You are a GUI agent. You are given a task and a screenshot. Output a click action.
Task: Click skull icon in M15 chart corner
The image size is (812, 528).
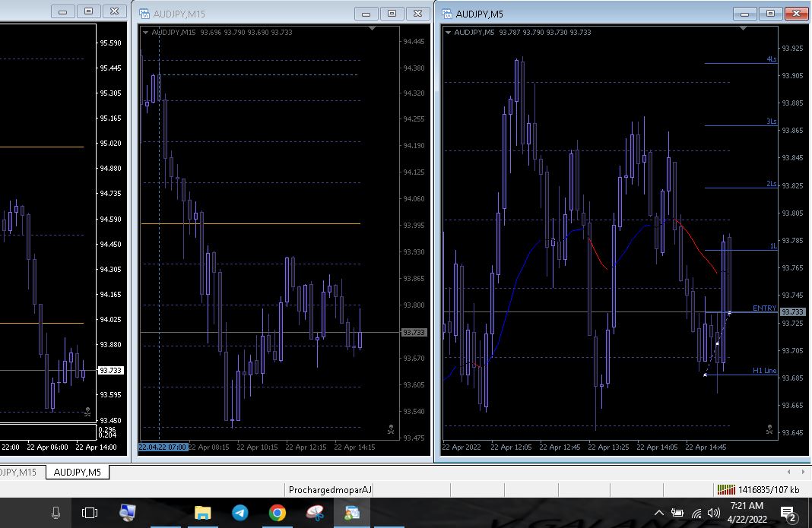pos(391,429)
